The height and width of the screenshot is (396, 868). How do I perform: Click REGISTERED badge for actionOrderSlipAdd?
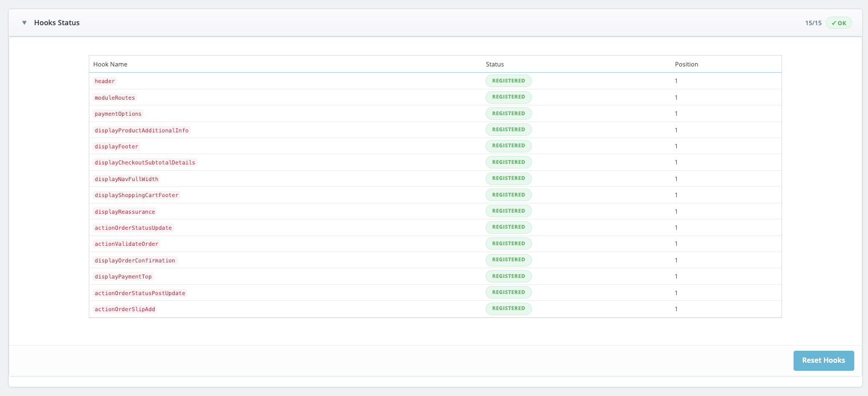click(508, 309)
